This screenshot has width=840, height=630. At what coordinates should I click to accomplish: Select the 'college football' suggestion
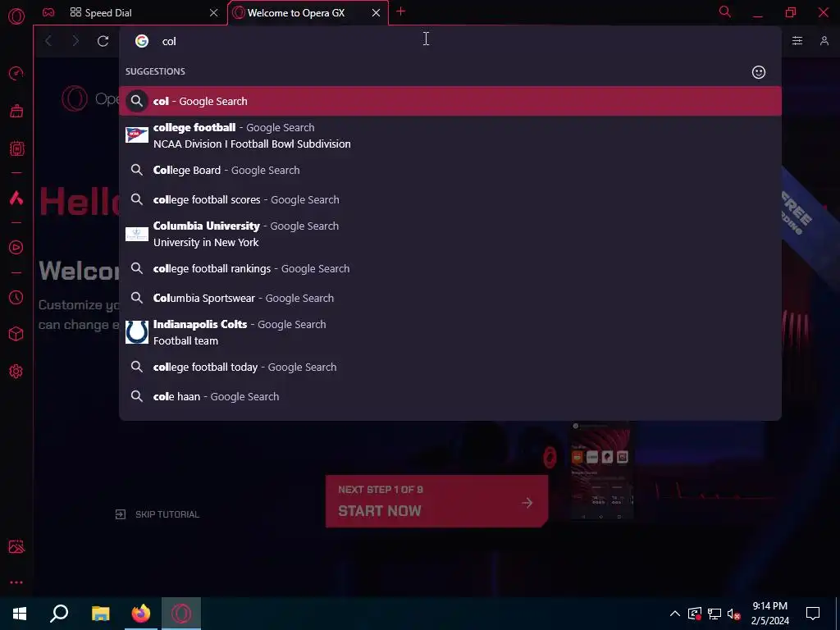click(450, 135)
